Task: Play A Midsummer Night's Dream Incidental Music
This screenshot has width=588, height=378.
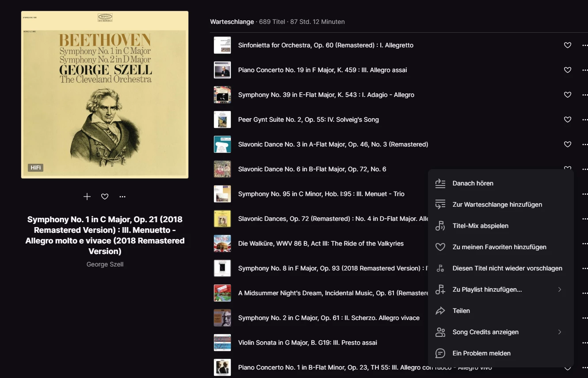Action: tap(333, 293)
